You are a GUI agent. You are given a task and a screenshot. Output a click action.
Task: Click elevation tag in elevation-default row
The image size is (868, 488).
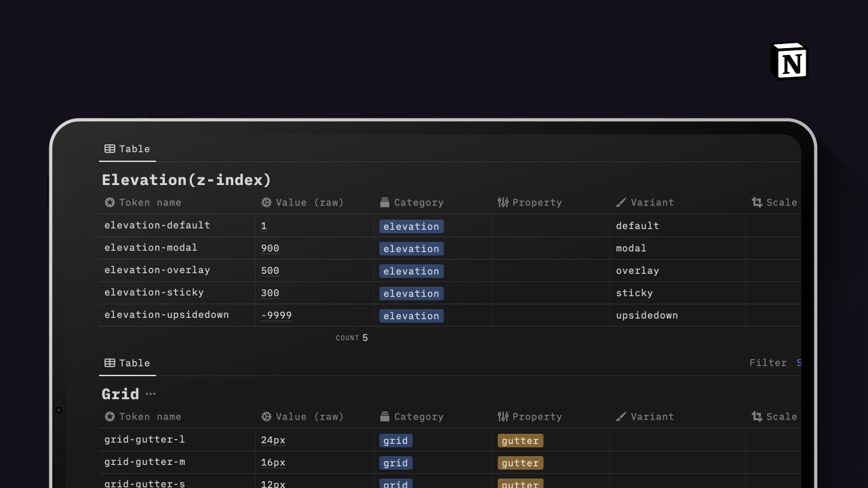point(412,226)
